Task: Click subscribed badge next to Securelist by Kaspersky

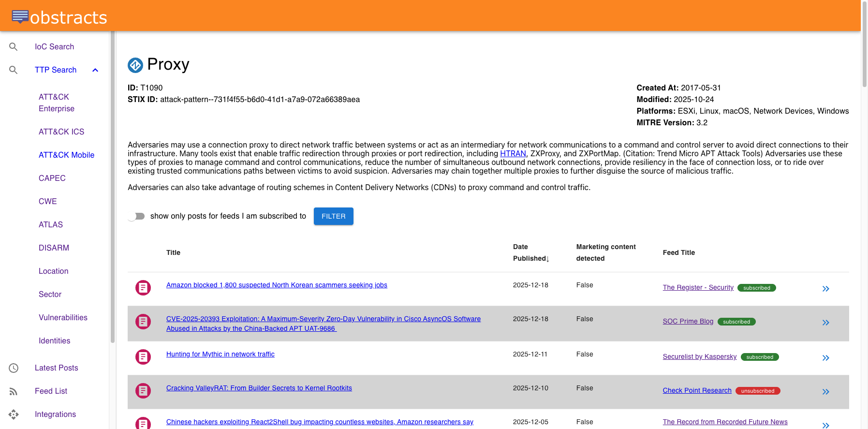Action: [759, 357]
